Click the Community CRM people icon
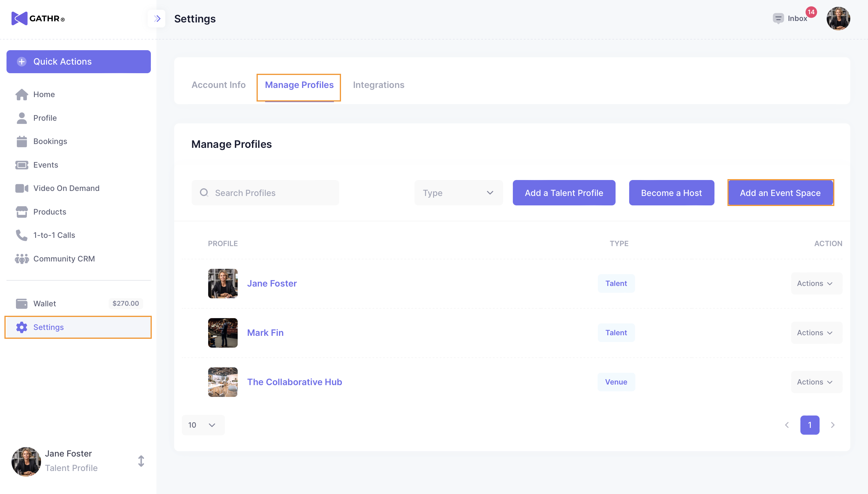Screen dimensions: 868x494 (22, 259)
